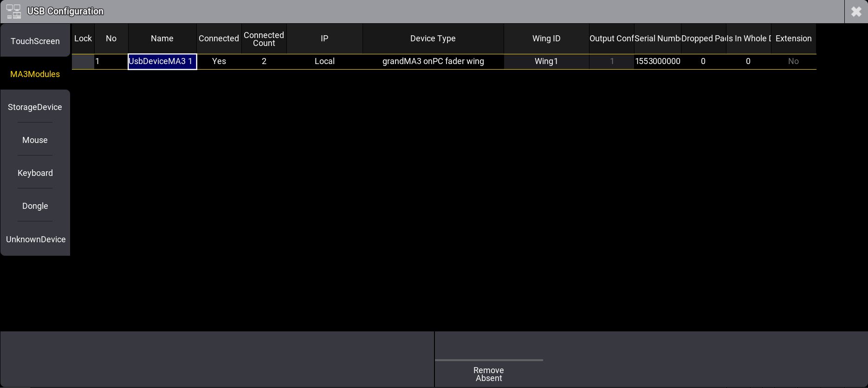This screenshot has width=868, height=388.
Task: Click the Device Type column header
Action: [x=433, y=39]
